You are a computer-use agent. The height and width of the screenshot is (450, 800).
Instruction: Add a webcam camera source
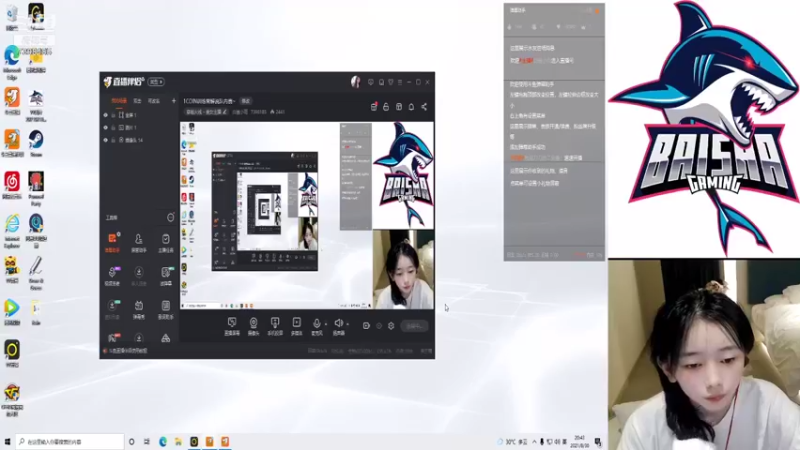(x=253, y=326)
